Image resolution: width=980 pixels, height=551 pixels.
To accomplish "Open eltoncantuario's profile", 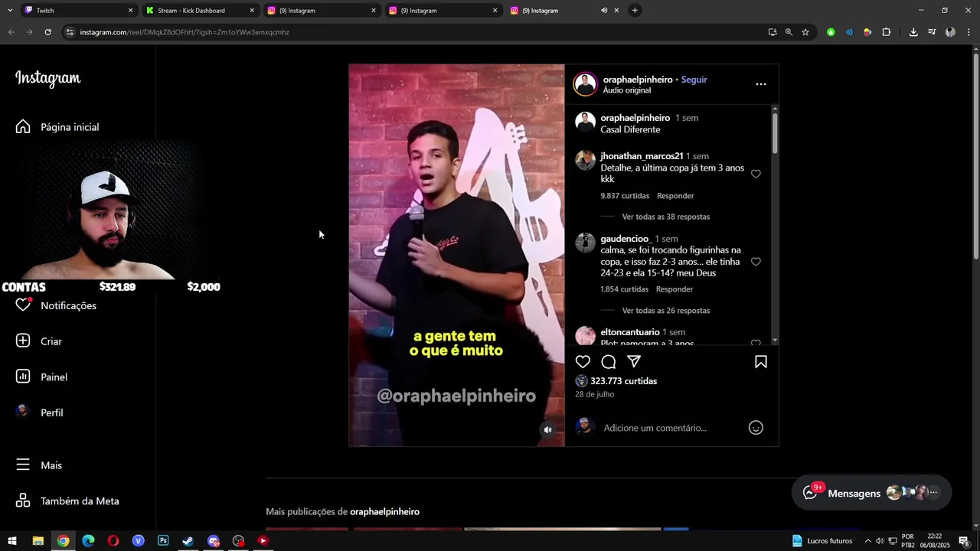I will [630, 332].
